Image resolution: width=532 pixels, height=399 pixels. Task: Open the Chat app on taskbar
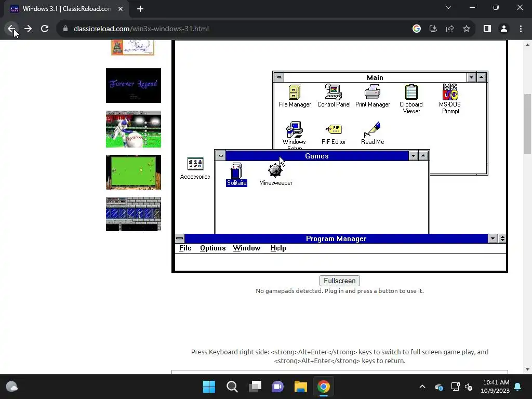click(x=277, y=387)
